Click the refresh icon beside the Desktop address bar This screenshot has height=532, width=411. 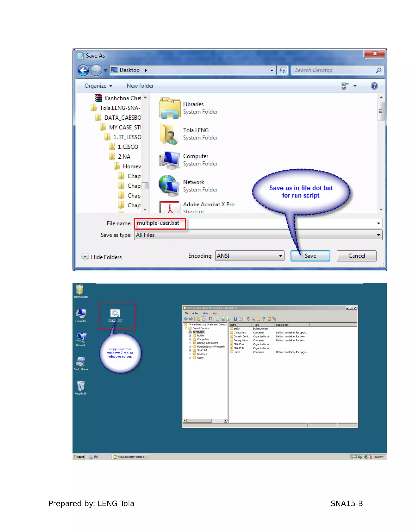pos(282,70)
